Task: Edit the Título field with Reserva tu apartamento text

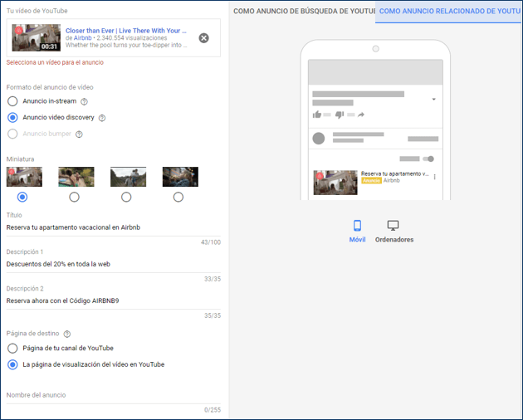Action: pyautogui.click(x=114, y=227)
